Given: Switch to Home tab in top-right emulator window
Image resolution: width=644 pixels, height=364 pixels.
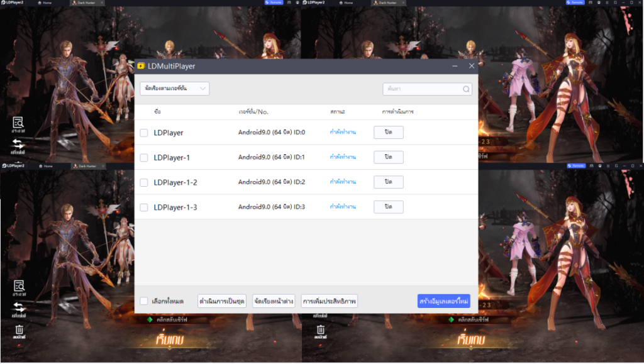Looking at the screenshot, I should pos(346,3).
